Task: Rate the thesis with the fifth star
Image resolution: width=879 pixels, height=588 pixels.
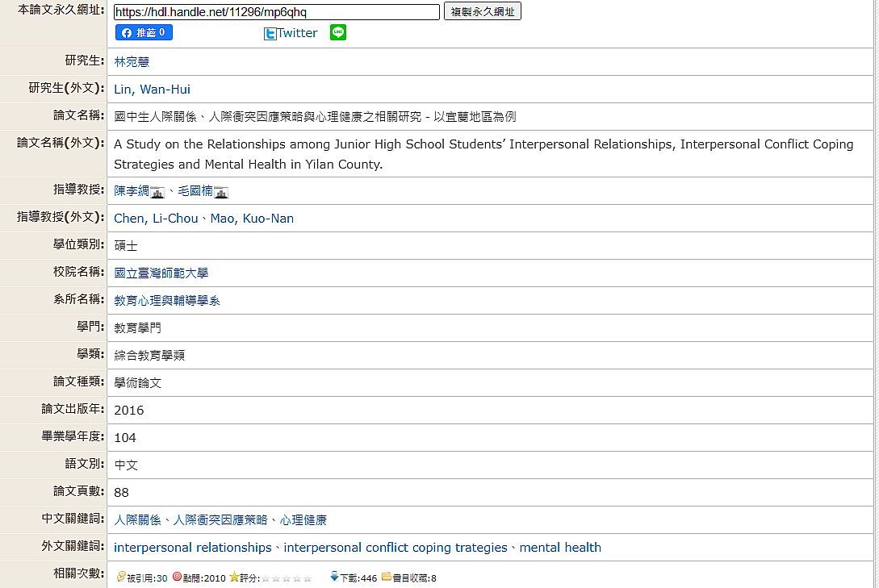Action: coord(308,578)
